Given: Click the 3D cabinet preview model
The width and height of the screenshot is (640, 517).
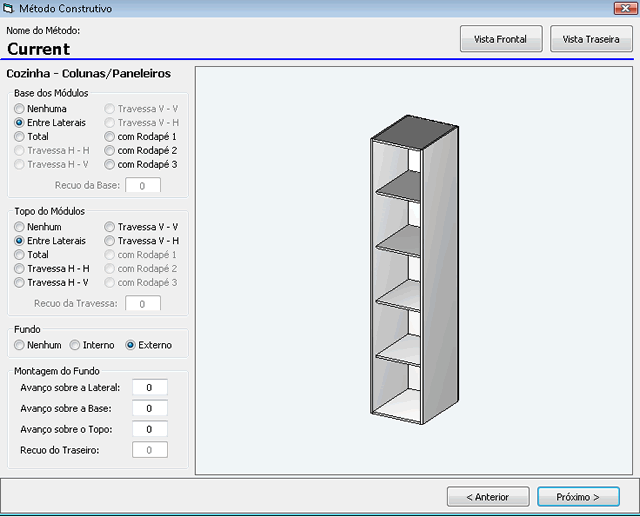Looking at the screenshot, I should 414,270.
